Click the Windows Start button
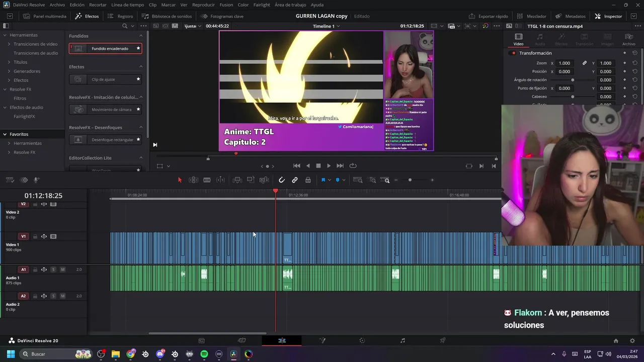Viewport: 644px width, 362px height. pos(11,354)
